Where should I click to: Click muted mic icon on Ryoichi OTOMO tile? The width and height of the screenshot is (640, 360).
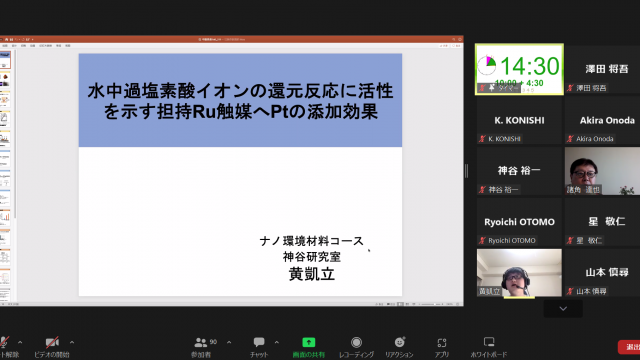[x=482, y=240]
